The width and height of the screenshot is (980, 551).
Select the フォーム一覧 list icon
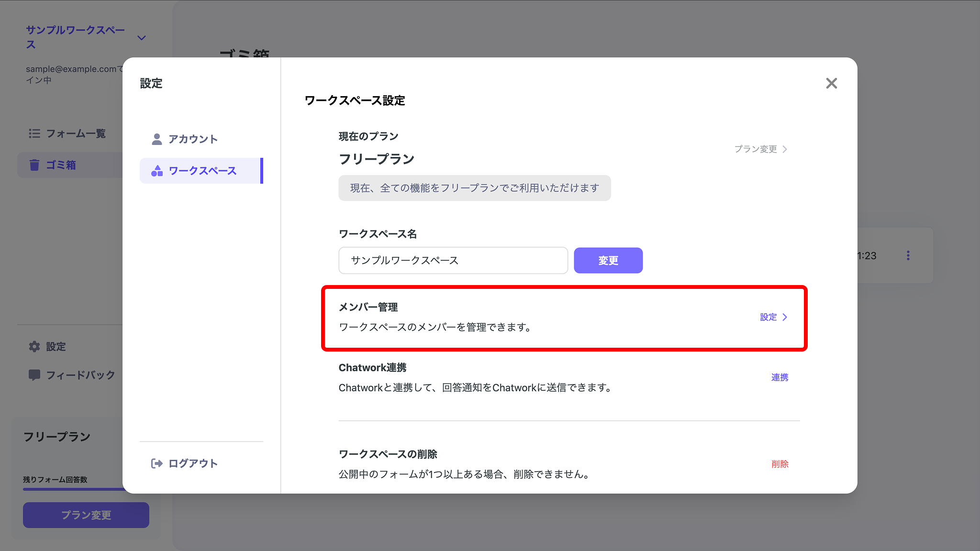pos(34,133)
